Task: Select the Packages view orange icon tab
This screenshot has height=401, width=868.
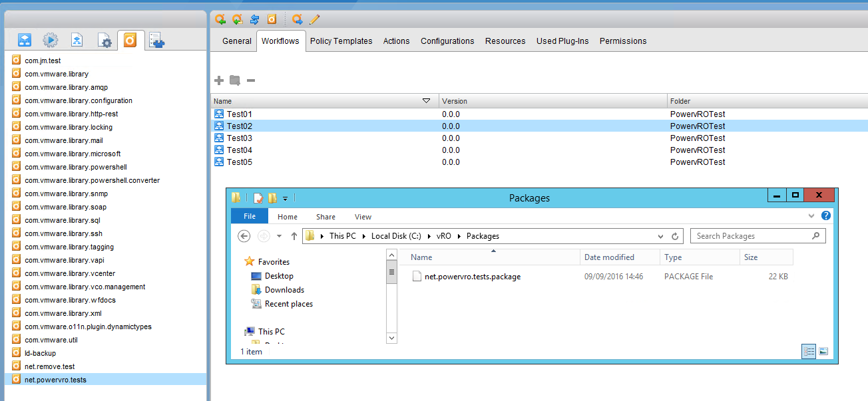Action: pos(130,41)
